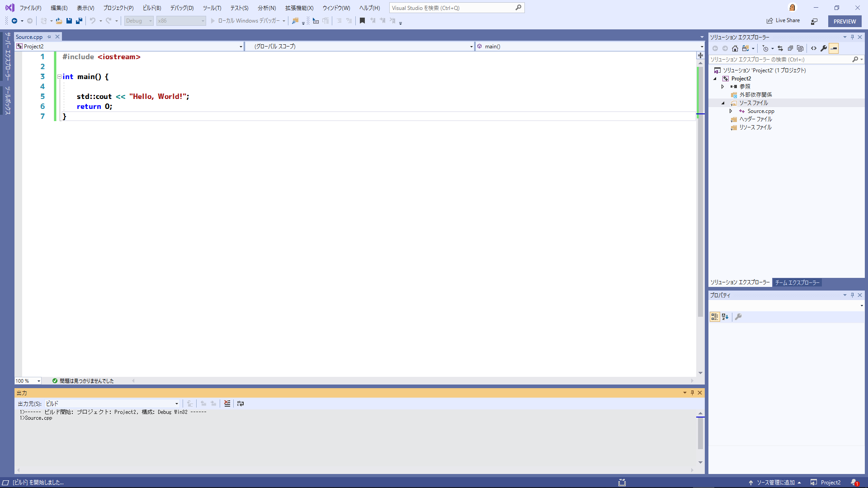868x488 pixels.
Task: Click ソース管理に追加 in the status bar
Action: [775, 482]
